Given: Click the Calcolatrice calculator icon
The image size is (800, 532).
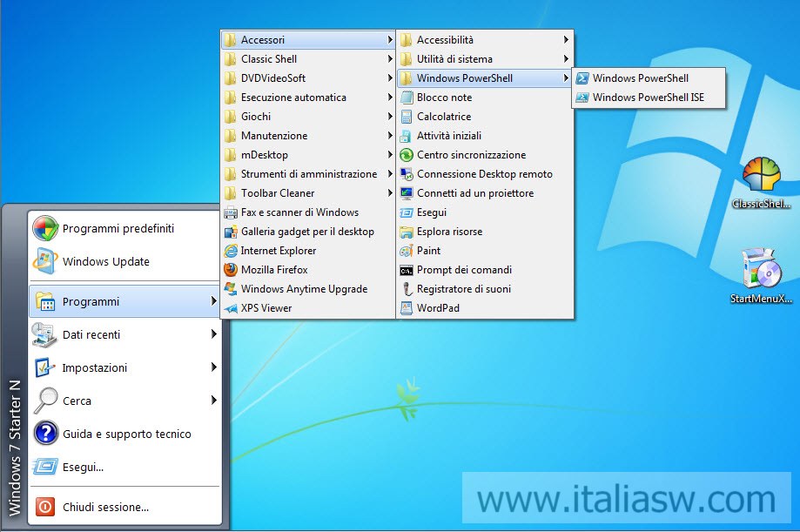Looking at the screenshot, I should [407, 117].
